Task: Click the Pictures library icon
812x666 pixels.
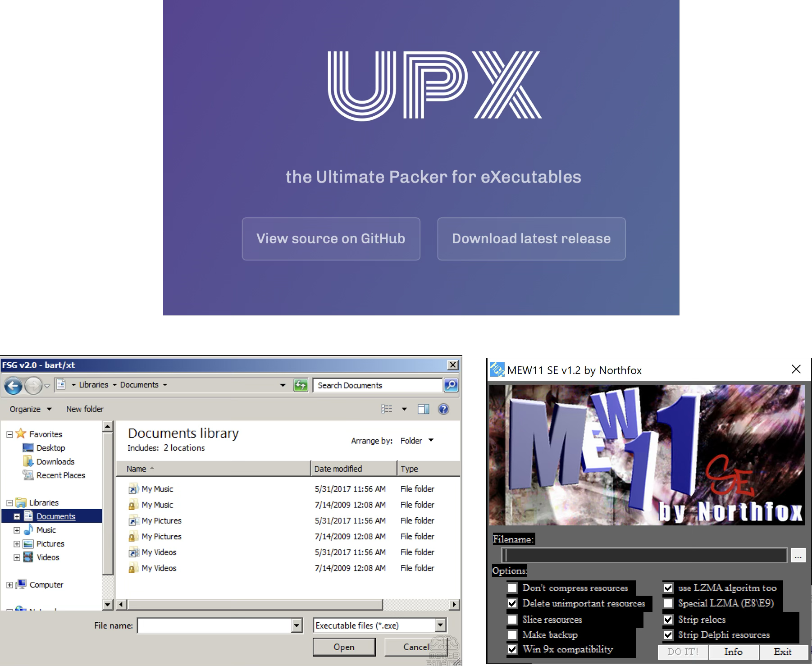Action: (x=28, y=543)
